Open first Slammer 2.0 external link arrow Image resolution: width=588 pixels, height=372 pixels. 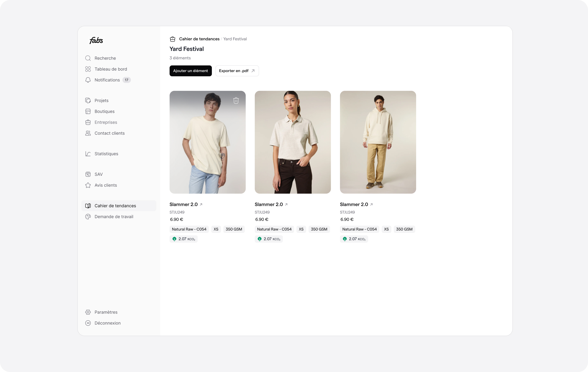point(201,205)
